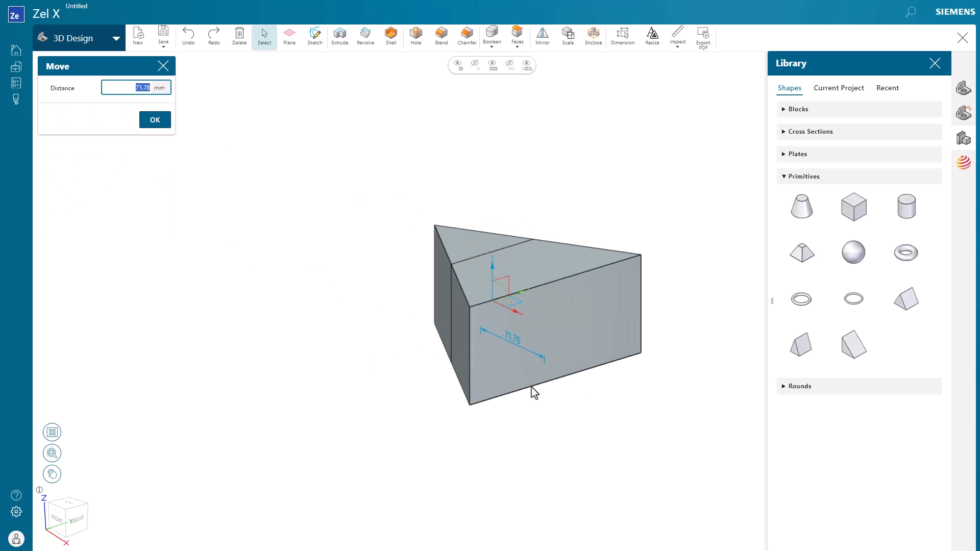Expand the Rounds section

coord(860,386)
